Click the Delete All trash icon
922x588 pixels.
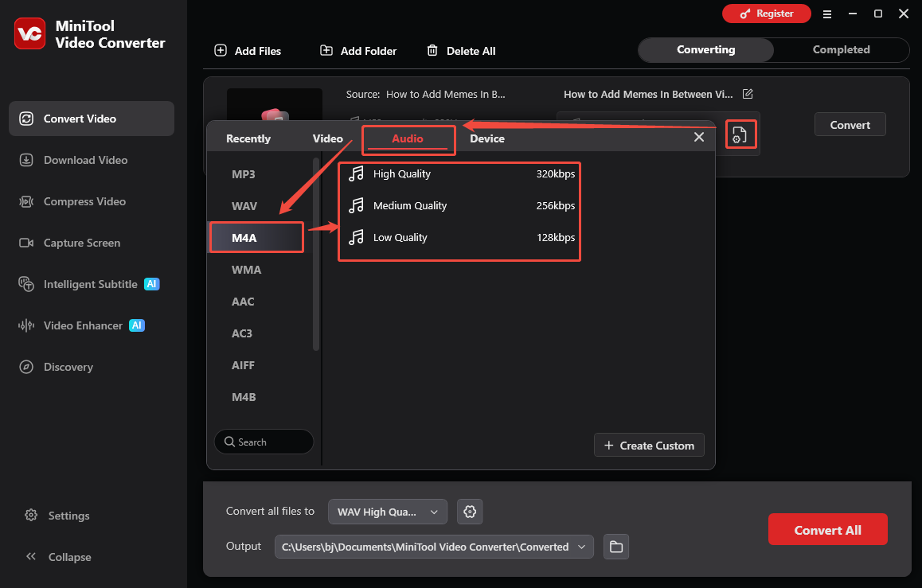[x=432, y=50]
